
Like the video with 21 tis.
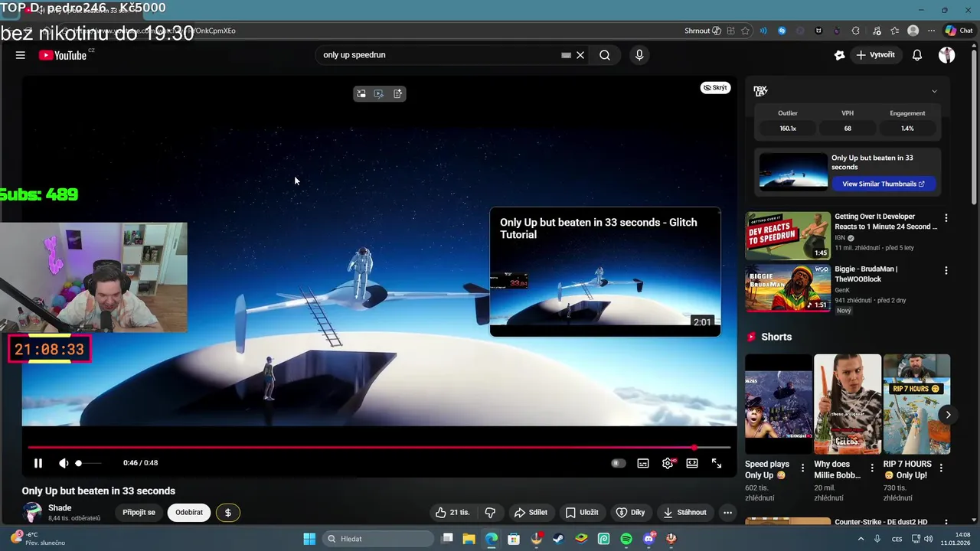pyautogui.click(x=452, y=512)
